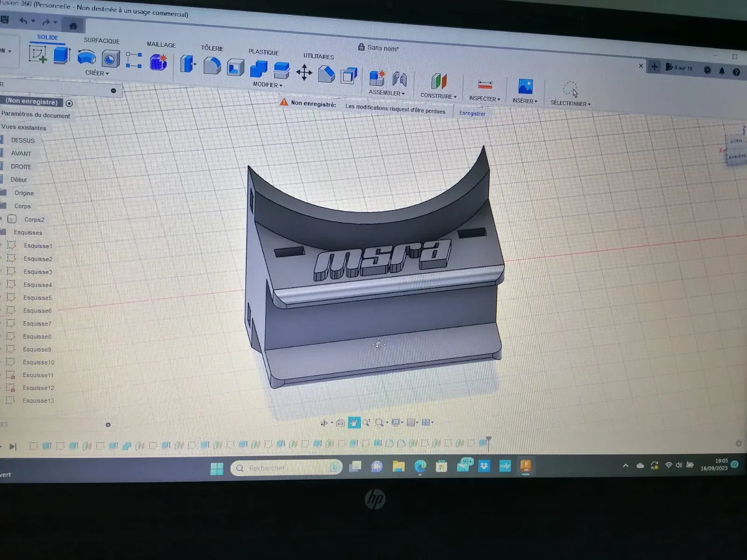Open the INSÉRER dropdown

[x=525, y=101]
